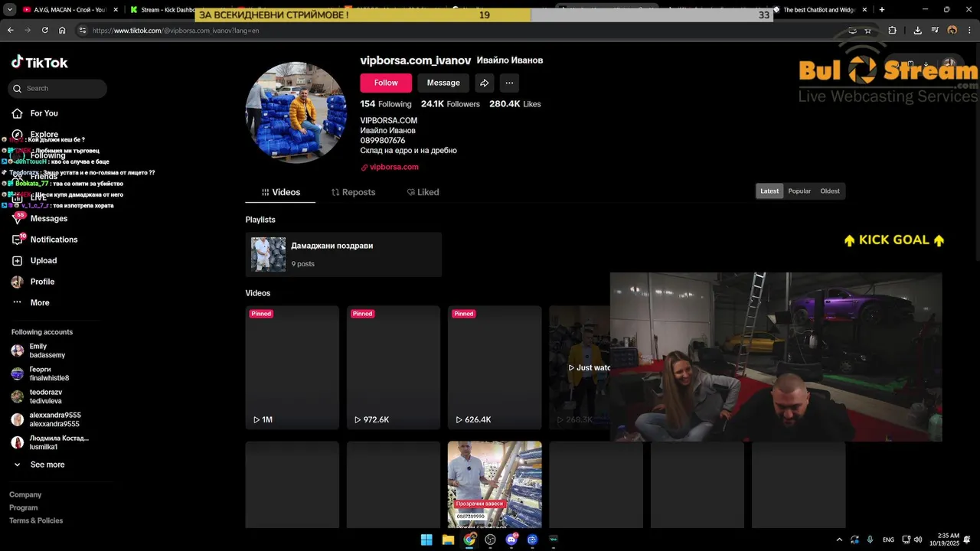Switch to the A.V.G, MACAN YouTube tab
980x551 pixels.
click(x=70, y=10)
